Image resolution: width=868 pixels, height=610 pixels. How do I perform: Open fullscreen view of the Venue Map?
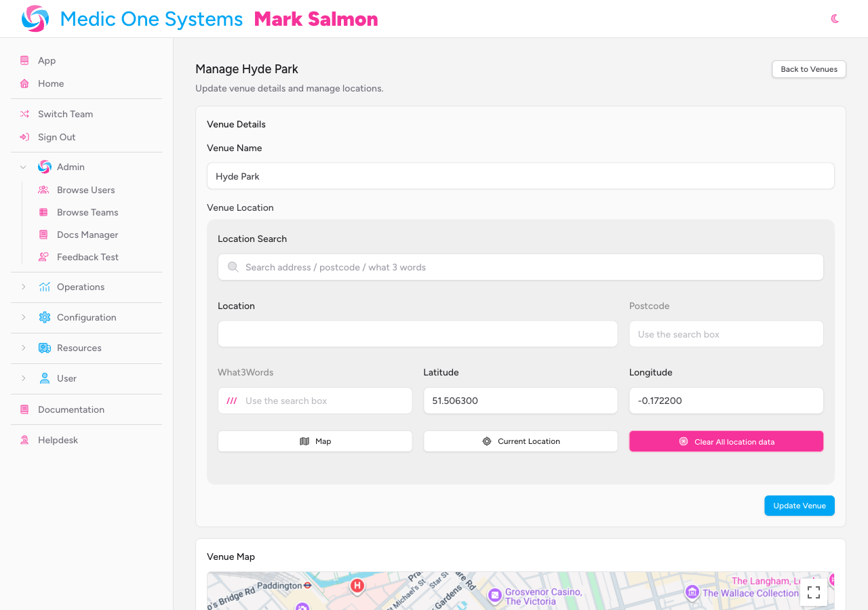coord(814,592)
